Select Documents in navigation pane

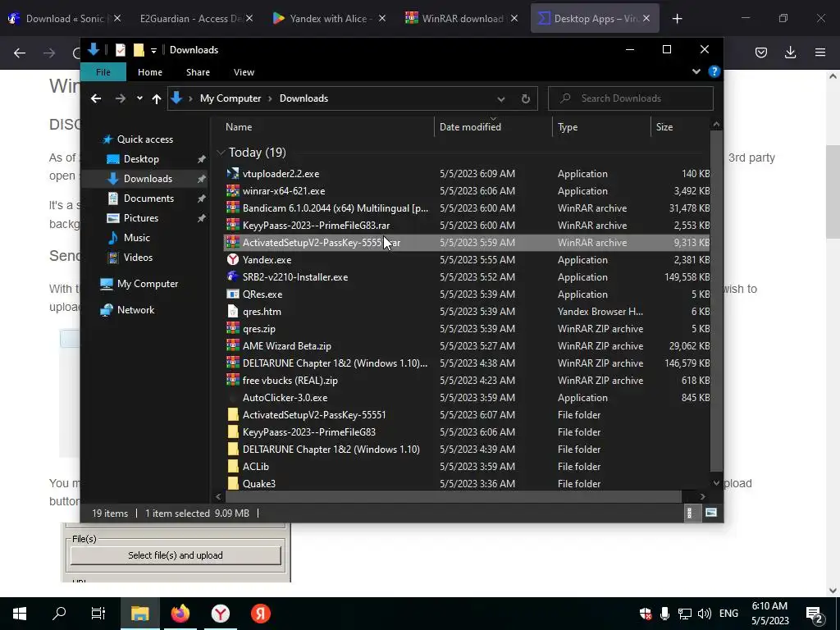point(149,199)
